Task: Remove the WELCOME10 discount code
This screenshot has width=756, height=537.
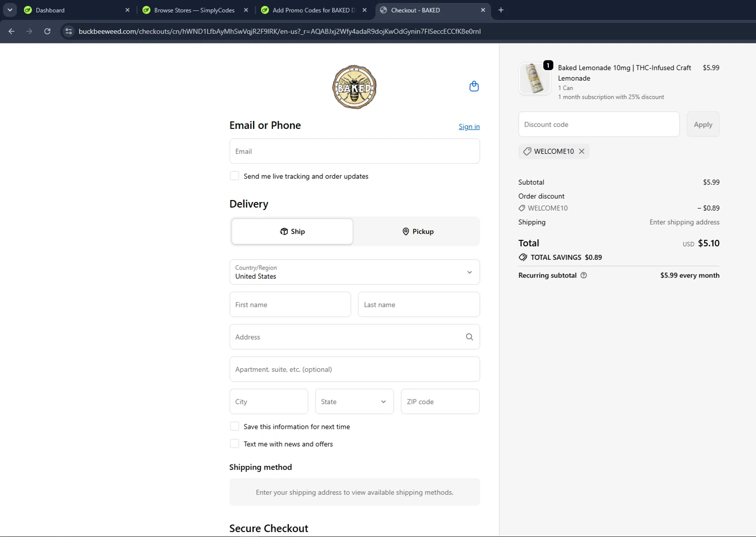Action: [582, 151]
